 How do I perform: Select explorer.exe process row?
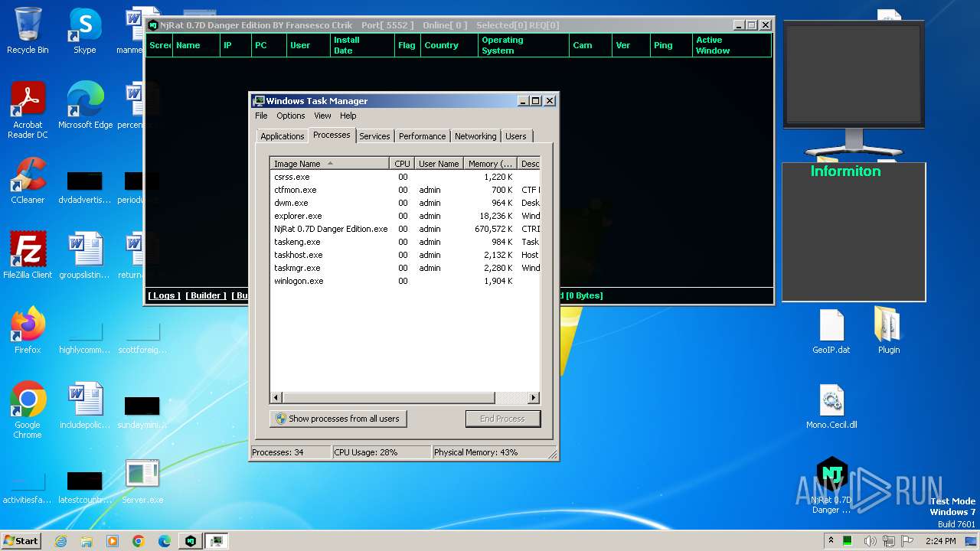405,216
